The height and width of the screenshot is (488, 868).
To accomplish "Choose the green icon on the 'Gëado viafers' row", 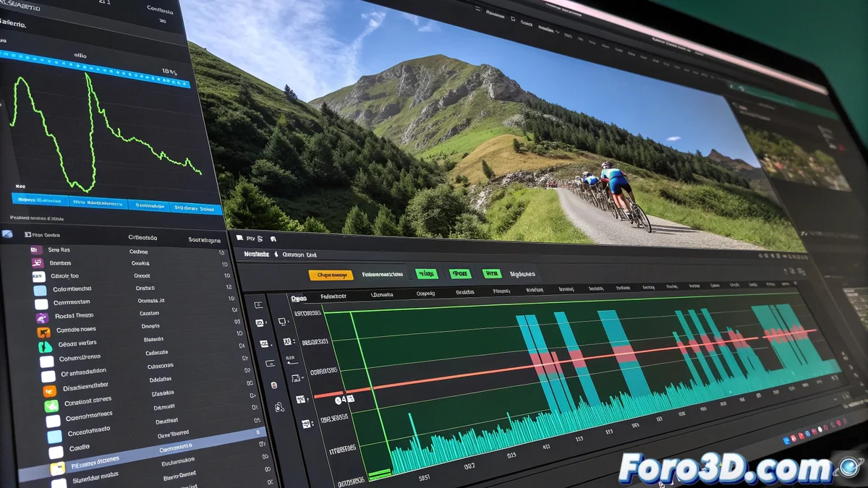I will 45,346.
